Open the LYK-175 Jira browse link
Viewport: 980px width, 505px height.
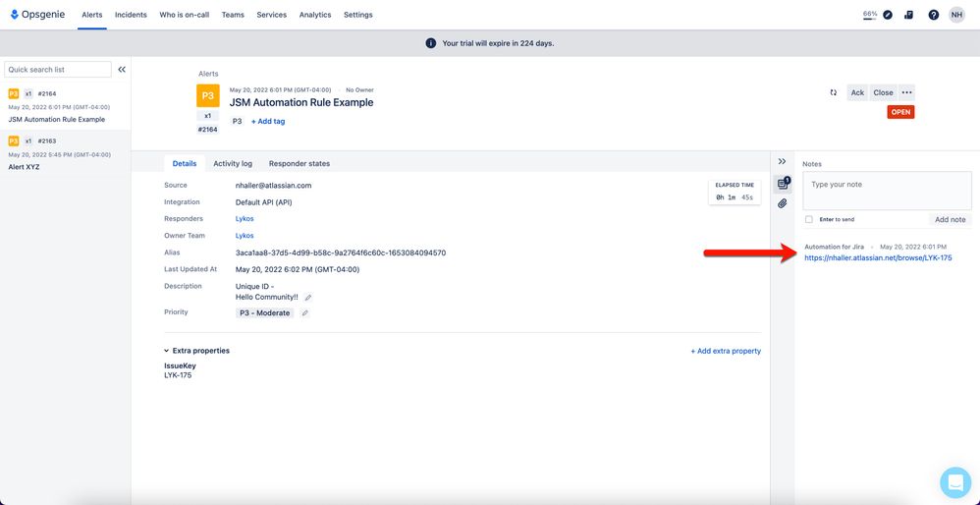878,257
